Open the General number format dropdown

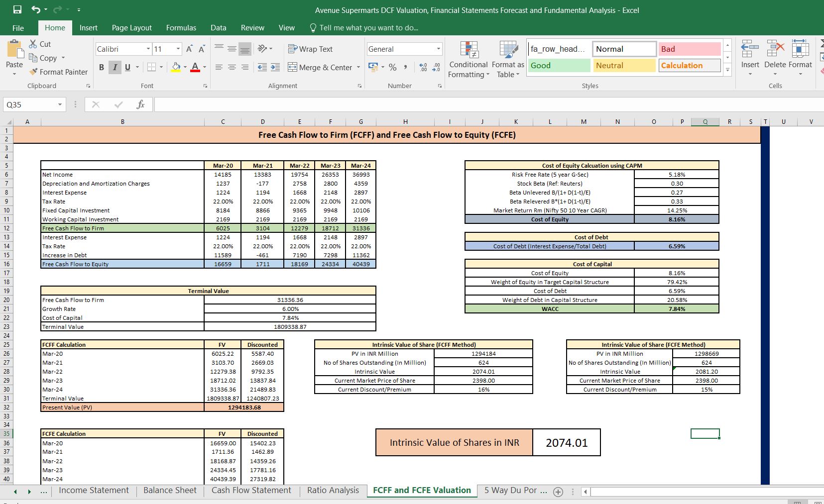click(439, 49)
